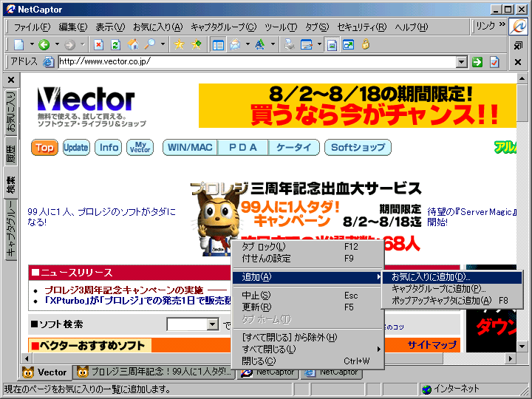The image size is (532, 399).
Task: Click the orange Top navigation button
Action: coord(44,148)
